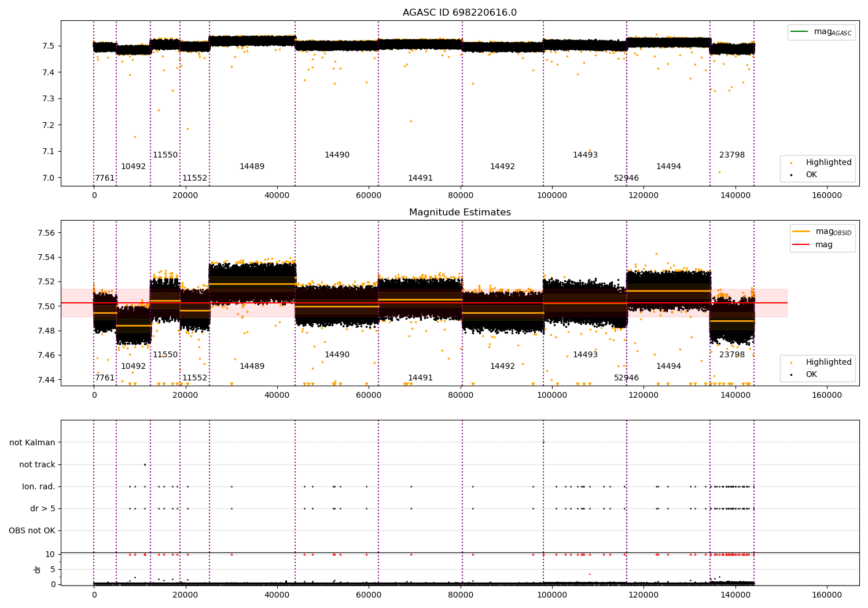The height and width of the screenshot is (608, 868).
Task: Click y-axis tick 7.0 in the top plot
Action: coord(48,178)
